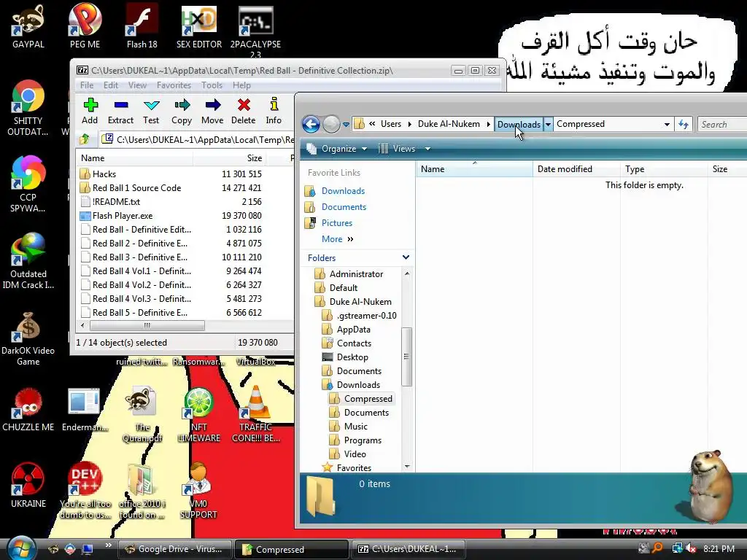
Task: Open CHUZZLE ME desktop icon
Action: click(28, 410)
